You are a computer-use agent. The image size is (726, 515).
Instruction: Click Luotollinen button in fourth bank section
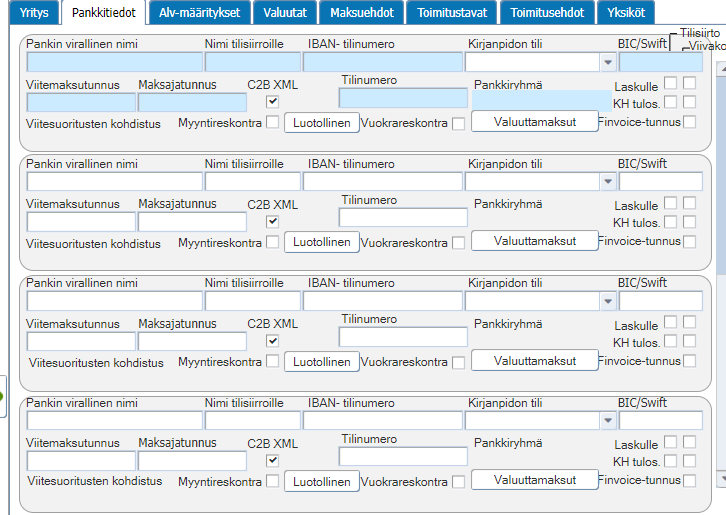pyautogui.click(x=322, y=482)
